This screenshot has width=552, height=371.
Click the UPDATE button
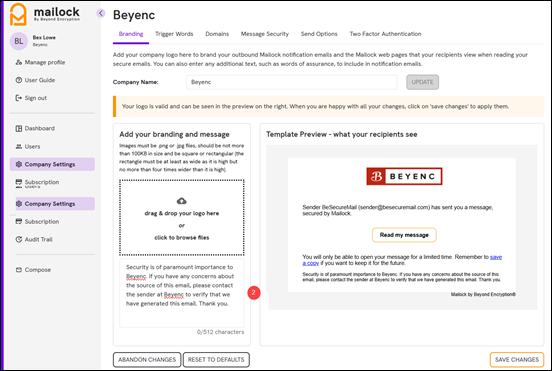tap(422, 82)
